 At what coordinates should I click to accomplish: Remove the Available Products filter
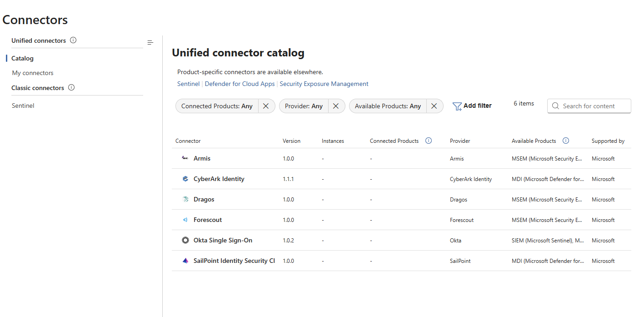pyautogui.click(x=434, y=106)
